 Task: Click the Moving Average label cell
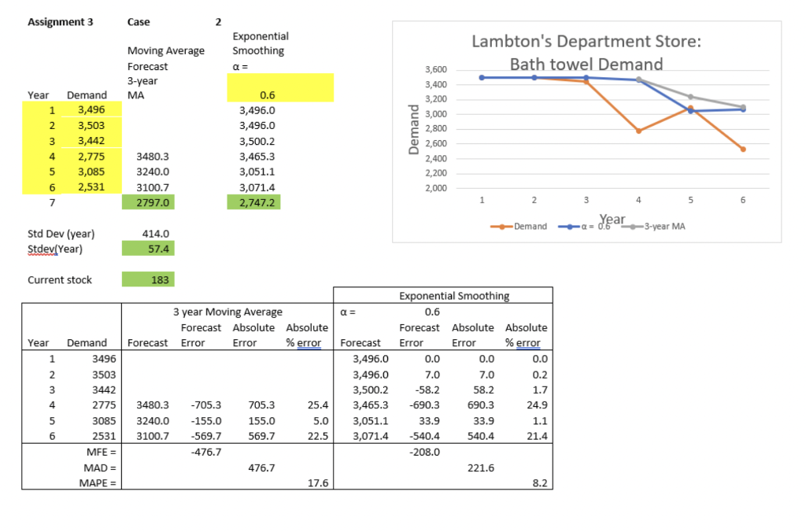165,50
